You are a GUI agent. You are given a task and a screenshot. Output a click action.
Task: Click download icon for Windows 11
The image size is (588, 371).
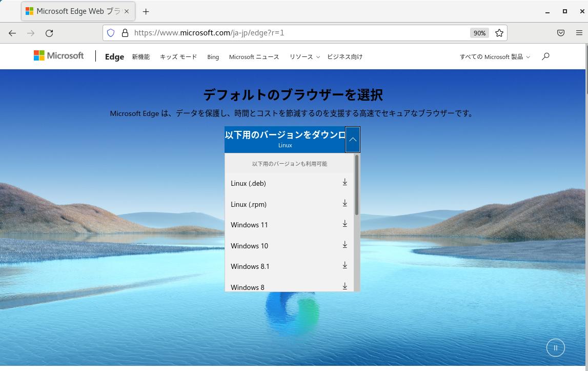pyautogui.click(x=344, y=224)
